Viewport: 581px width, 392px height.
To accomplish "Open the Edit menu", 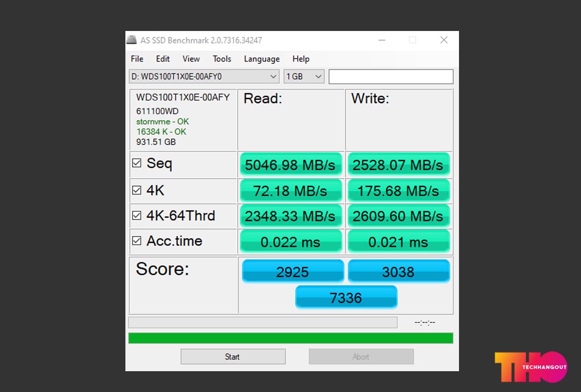I will click(x=163, y=59).
